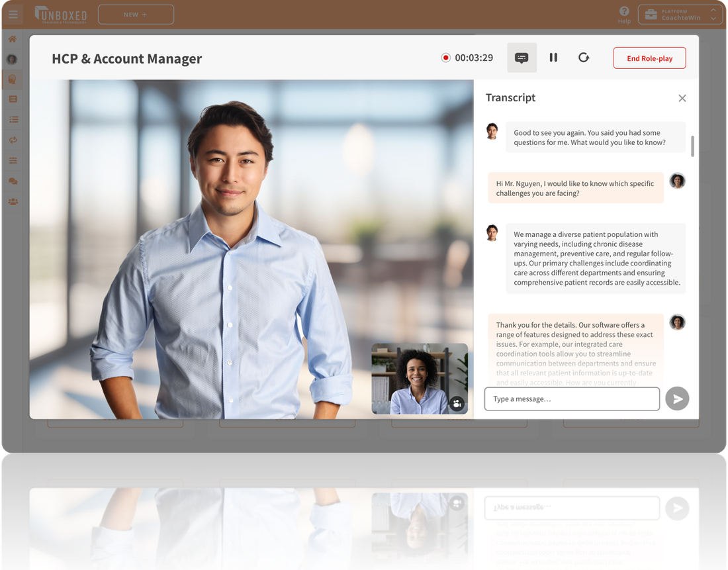Send the typed message with arrow icon
Screen dimensions: 728x570
(x=677, y=399)
